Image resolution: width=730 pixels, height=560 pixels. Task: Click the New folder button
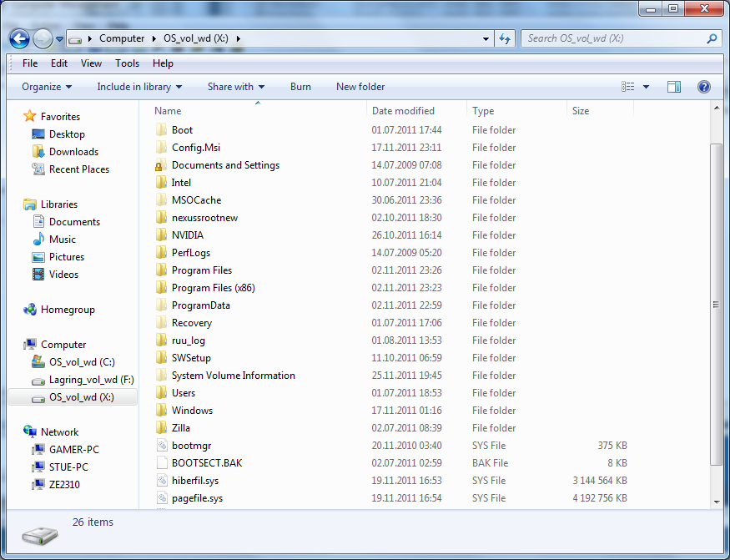[x=360, y=87]
